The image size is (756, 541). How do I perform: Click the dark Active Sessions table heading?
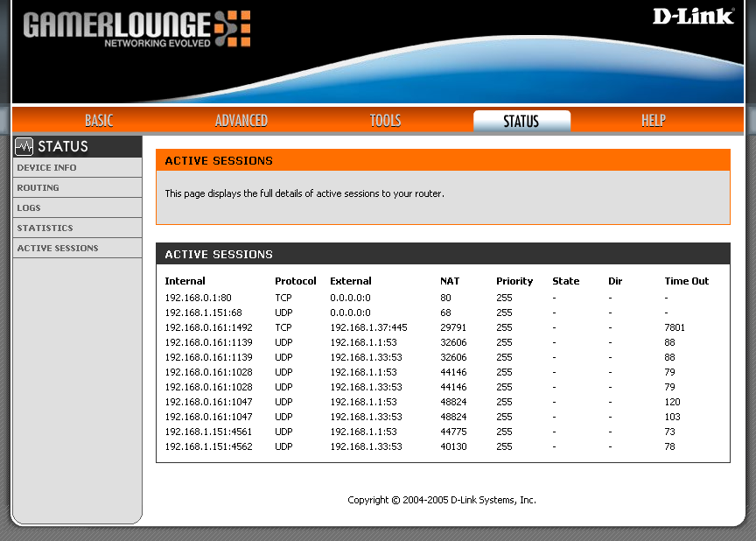(x=219, y=254)
